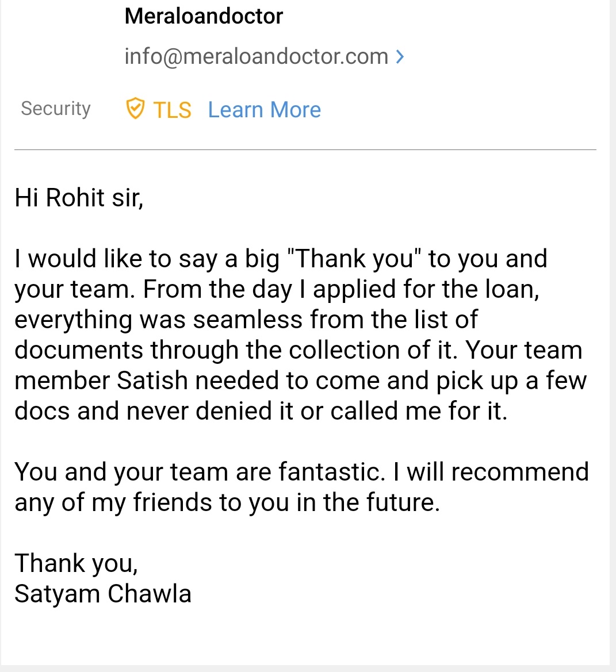The width and height of the screenshot is (616, 672).
Task: Expand sender details with the blue chevron
Action: point(400,56)
